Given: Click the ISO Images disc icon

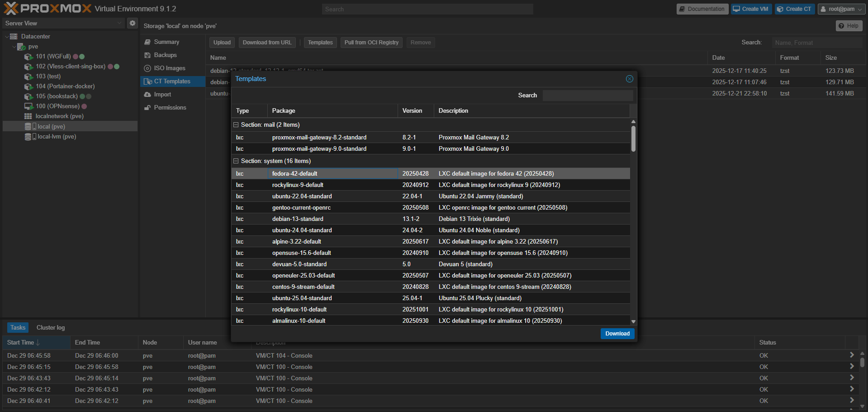Looking at the screenshot, I should 147,68.
